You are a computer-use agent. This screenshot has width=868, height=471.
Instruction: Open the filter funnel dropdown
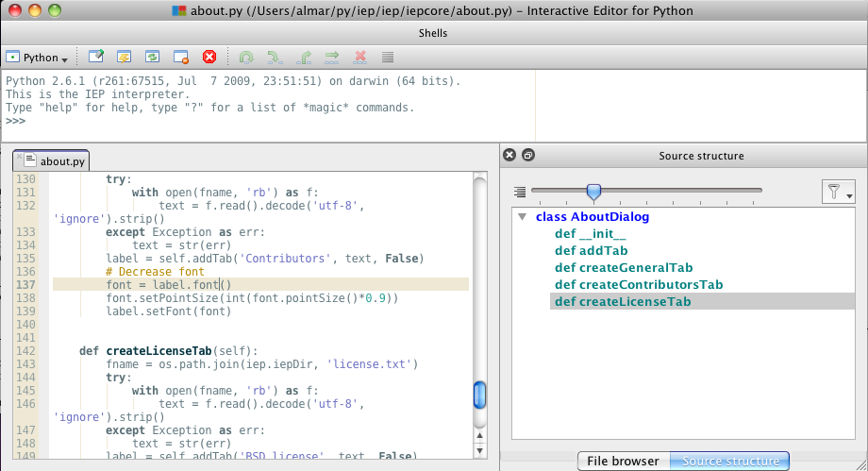click(x=838, y=192)
